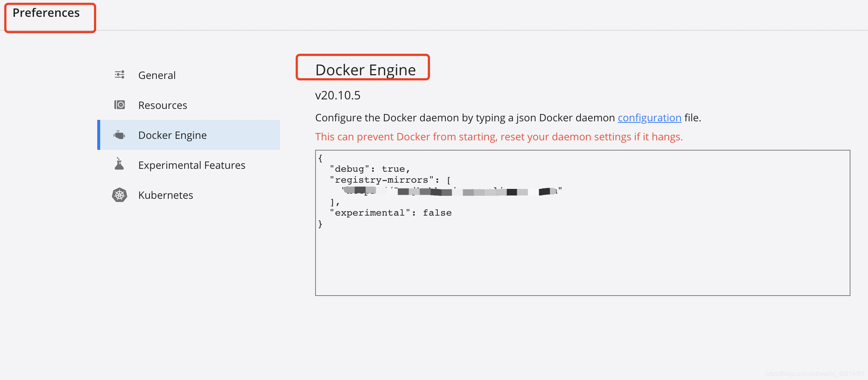The height and width of the screenshot is (380, 868).
Task: Open the Kubernetes settings
Action: 189,195
